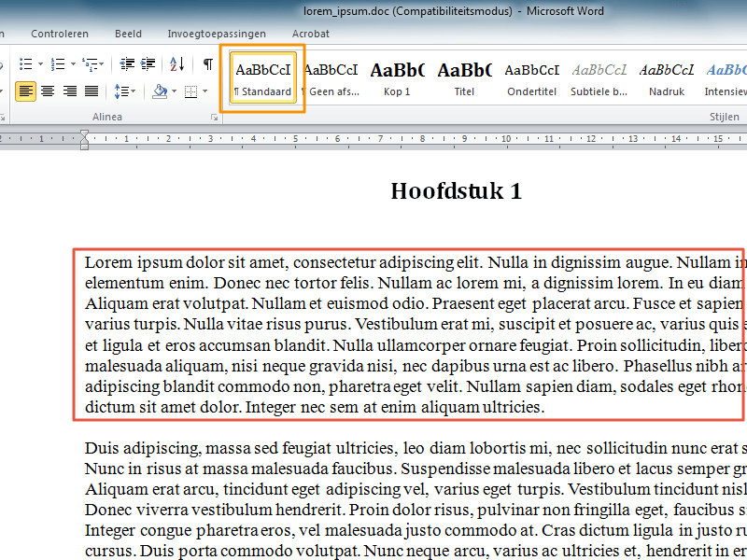Open the borders dropdown arrow
This screenshot has width=747, height=560.
click(x=204, y=91)
